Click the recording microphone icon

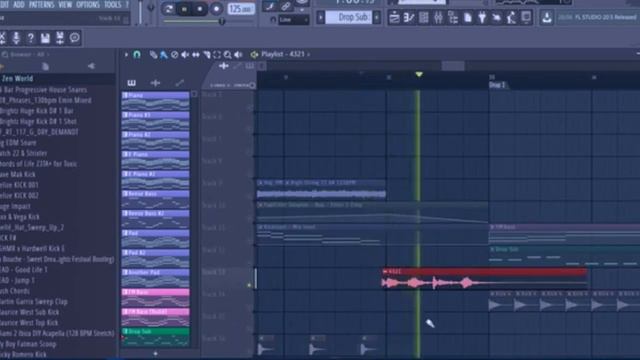point(16,38)
